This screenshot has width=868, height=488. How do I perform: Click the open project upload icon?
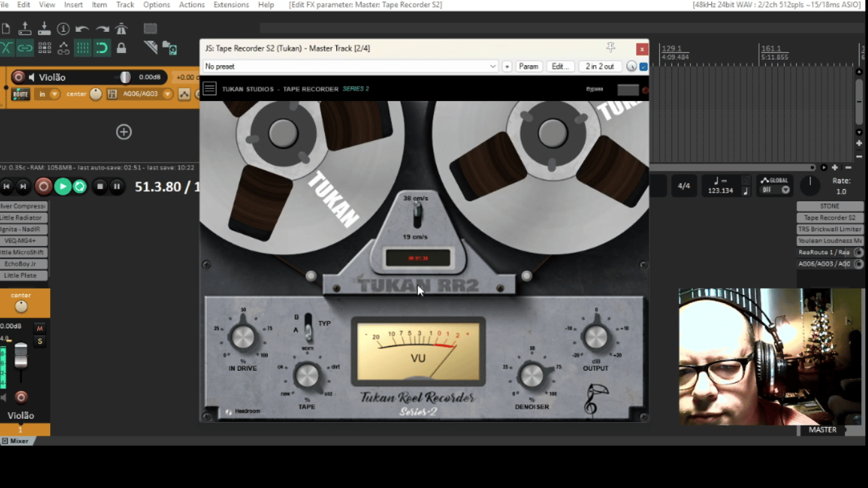[25, 28]
